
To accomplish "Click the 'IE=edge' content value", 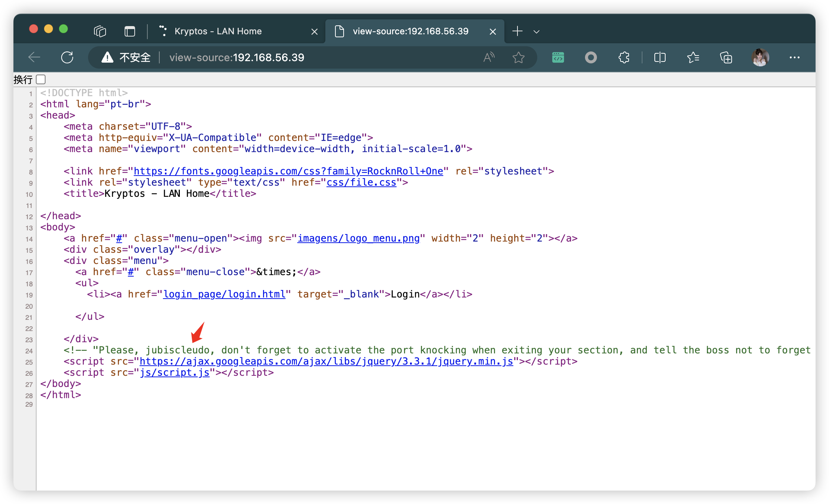I will coord(341,138).
